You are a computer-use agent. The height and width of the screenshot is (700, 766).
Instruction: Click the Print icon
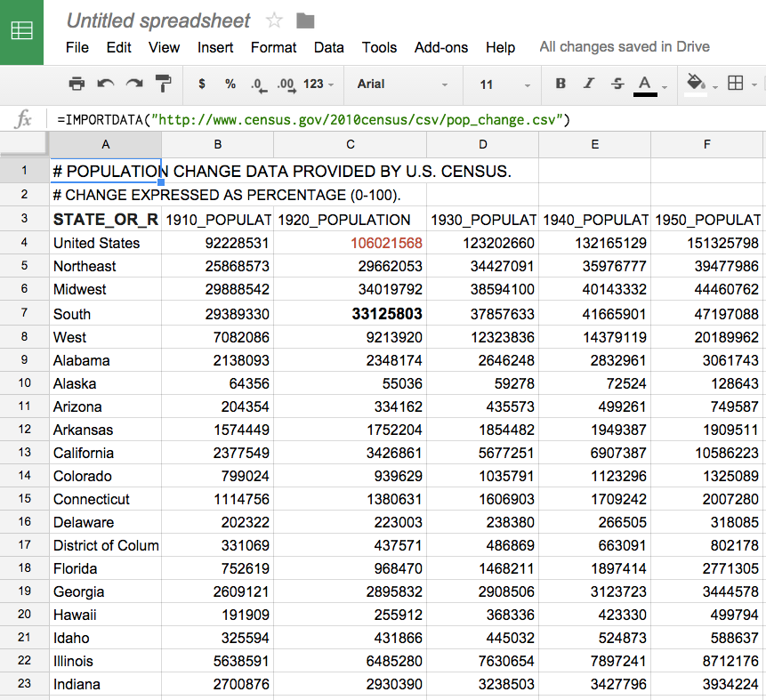77,83
